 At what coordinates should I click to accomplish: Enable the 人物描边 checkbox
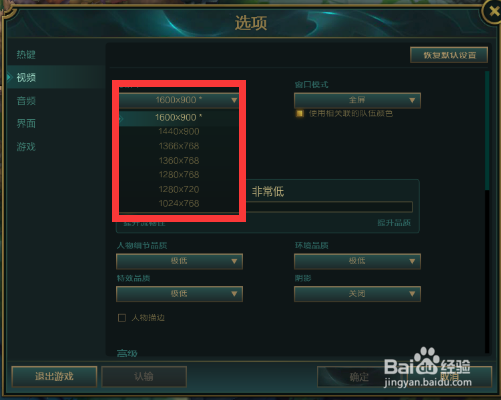tap(122, 318)
